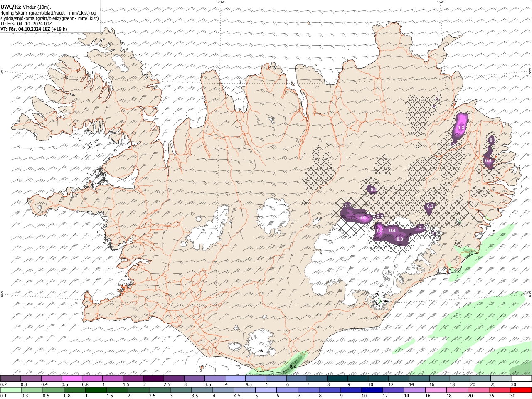Click the 1.3 snowfall value label
The width and height of the screenshot is (532, 399).
460,128
